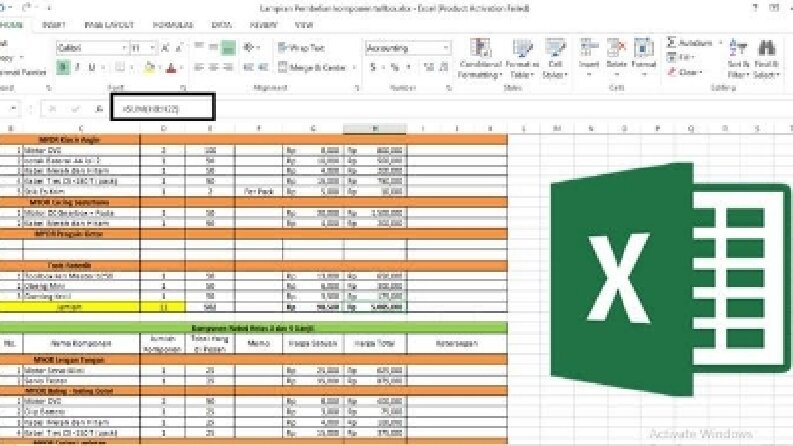The height and width of the screenshot is (446, 793).
Task: Open Format as Table
Action: pos(522,58)
